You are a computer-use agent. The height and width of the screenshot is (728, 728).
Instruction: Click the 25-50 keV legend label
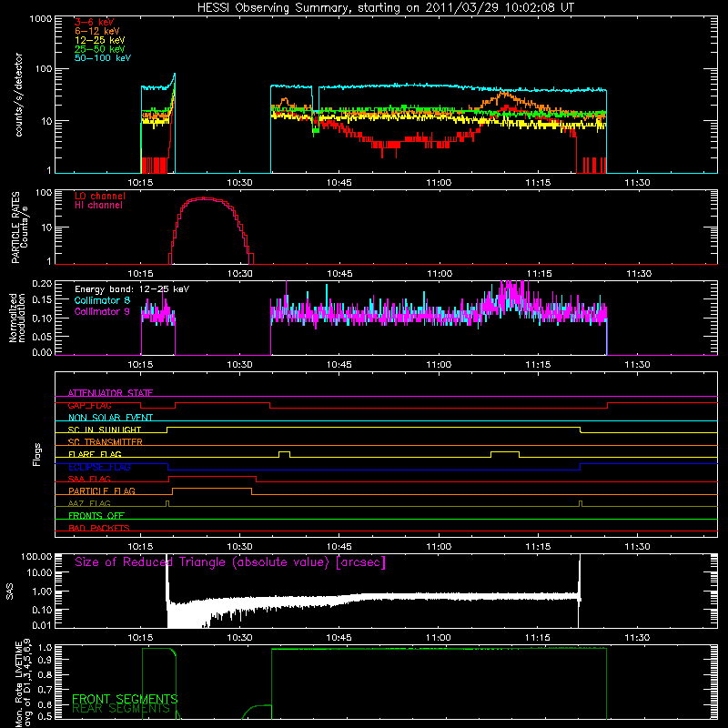tap(100, 49)
